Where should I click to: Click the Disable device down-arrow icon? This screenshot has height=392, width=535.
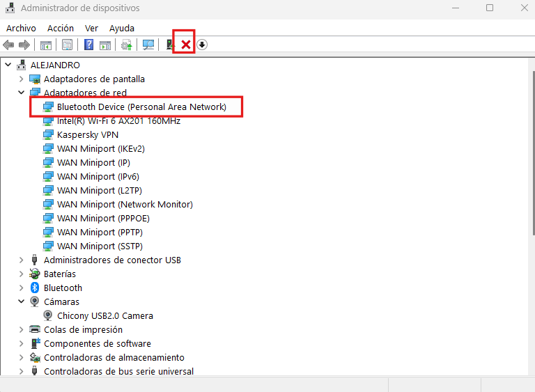pos(202,45)
